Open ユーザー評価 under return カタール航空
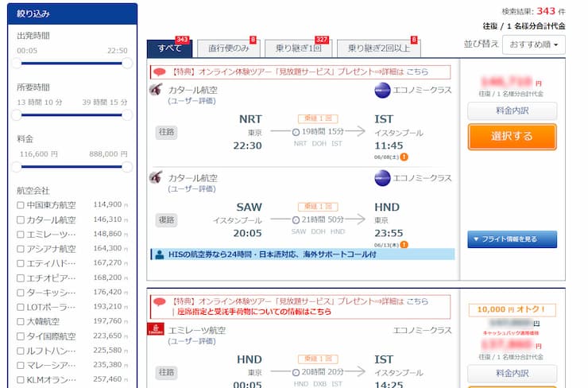 (192, 188)
